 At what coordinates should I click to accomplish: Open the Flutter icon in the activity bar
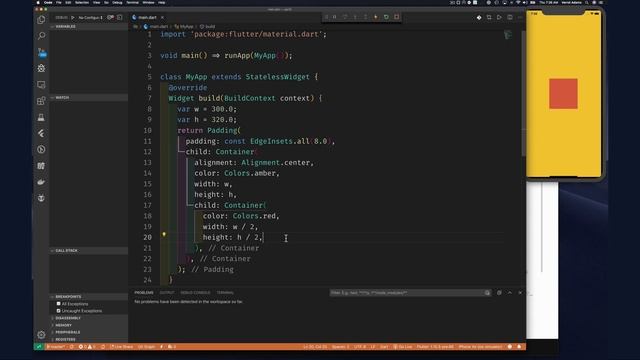click(x=41, y=133)
